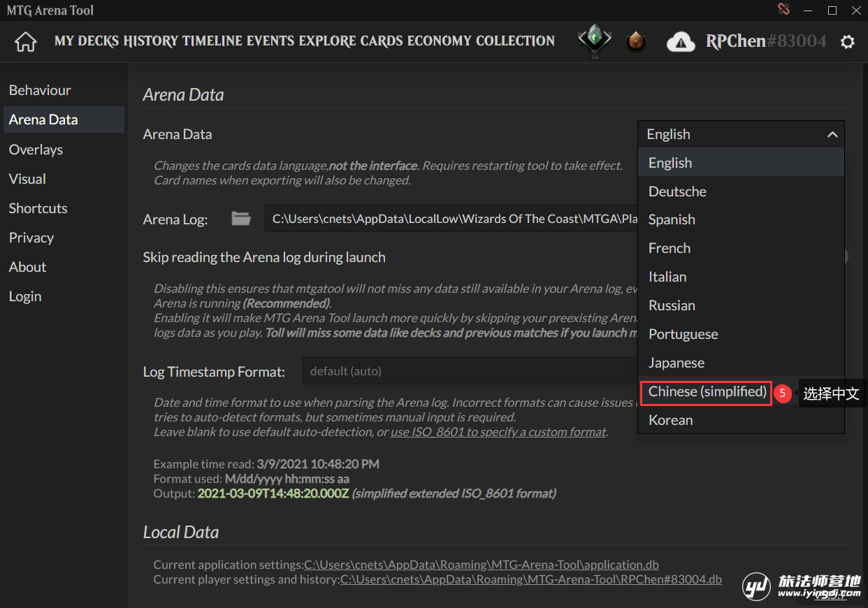Select Korean in the language list
Screen dimensions: 868x608
[x=741, y=420]
